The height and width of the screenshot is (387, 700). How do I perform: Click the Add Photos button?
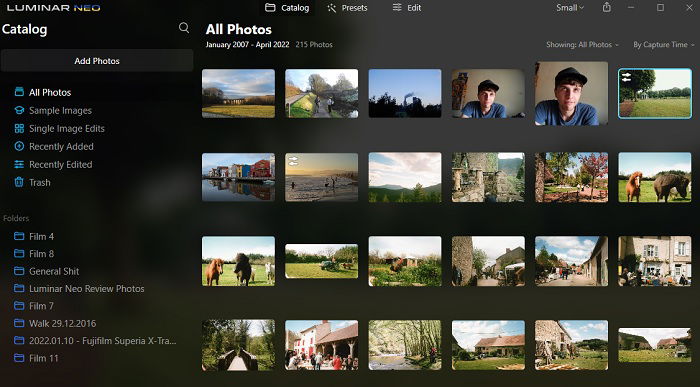point(97,61)
